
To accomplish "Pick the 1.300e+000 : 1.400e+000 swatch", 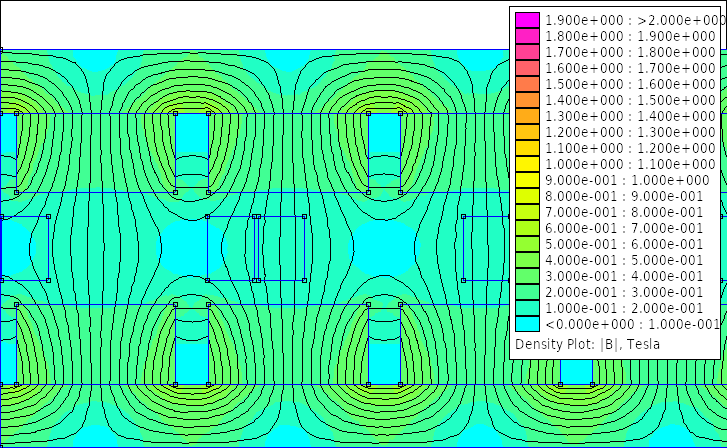I will 527,116.
